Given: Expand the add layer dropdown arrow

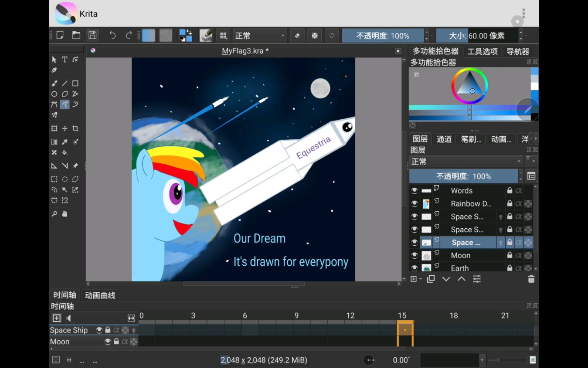Looking at the screenshot, I should [x=421, y=279].
